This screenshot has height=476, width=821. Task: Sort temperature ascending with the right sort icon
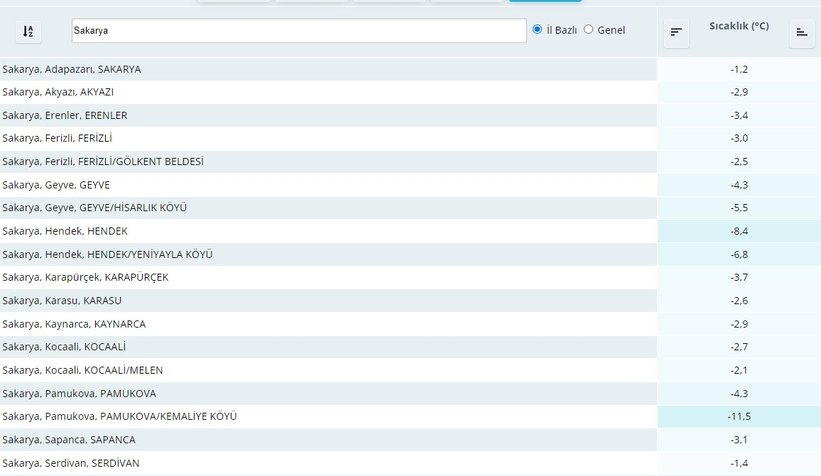801,32
